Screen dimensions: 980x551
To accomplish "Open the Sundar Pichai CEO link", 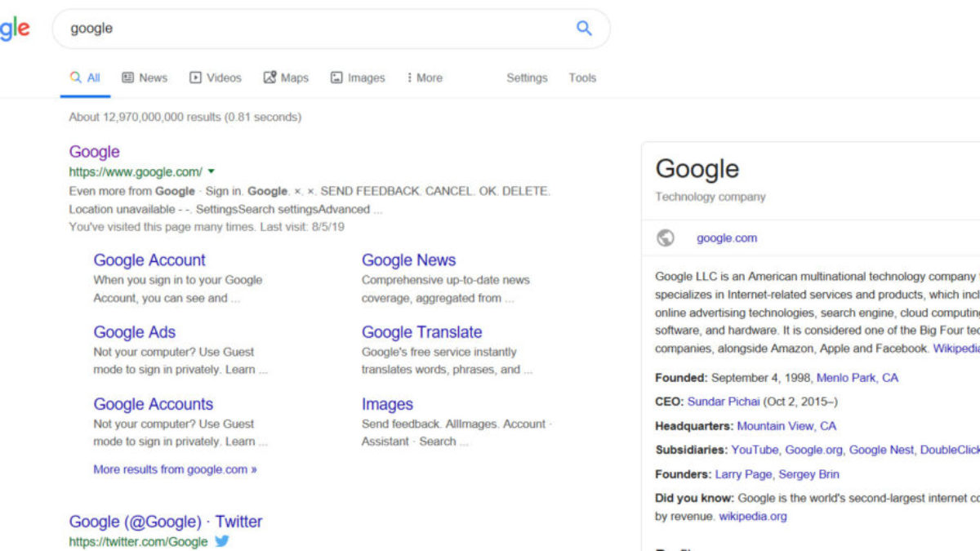I will tap(724, 402).
